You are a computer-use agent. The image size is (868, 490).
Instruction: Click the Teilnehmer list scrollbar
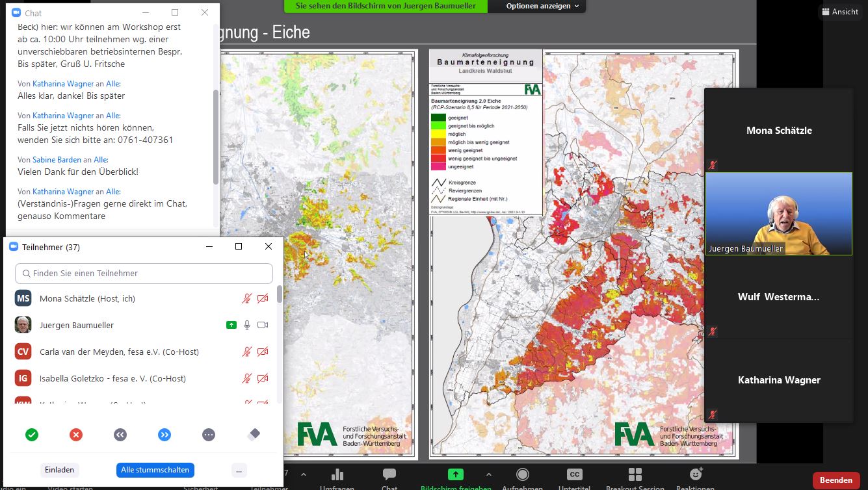point(280,294)
